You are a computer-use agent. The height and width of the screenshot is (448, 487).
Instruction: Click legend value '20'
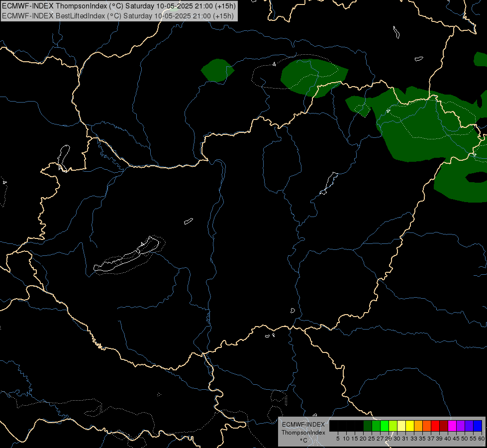click(363, 439)
